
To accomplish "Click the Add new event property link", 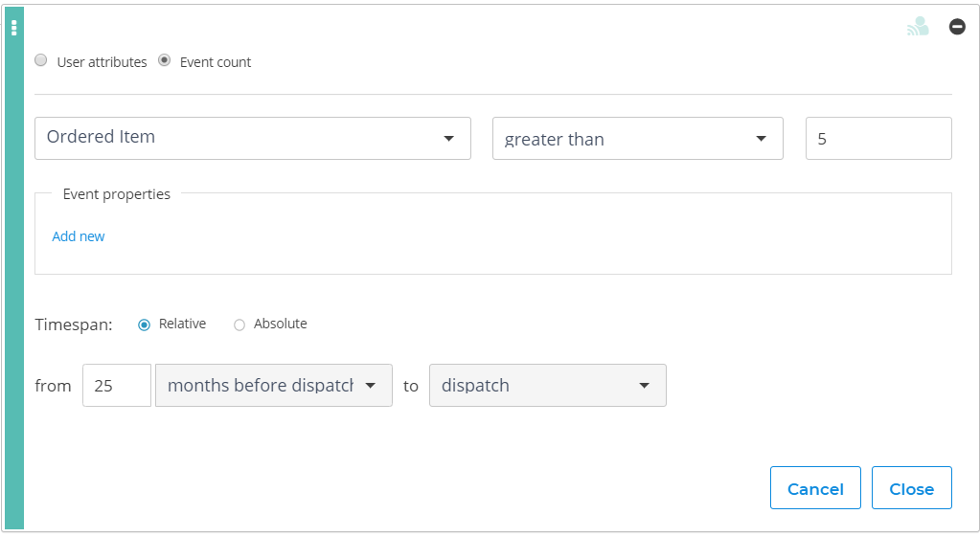I will click(x=79, y=236).
